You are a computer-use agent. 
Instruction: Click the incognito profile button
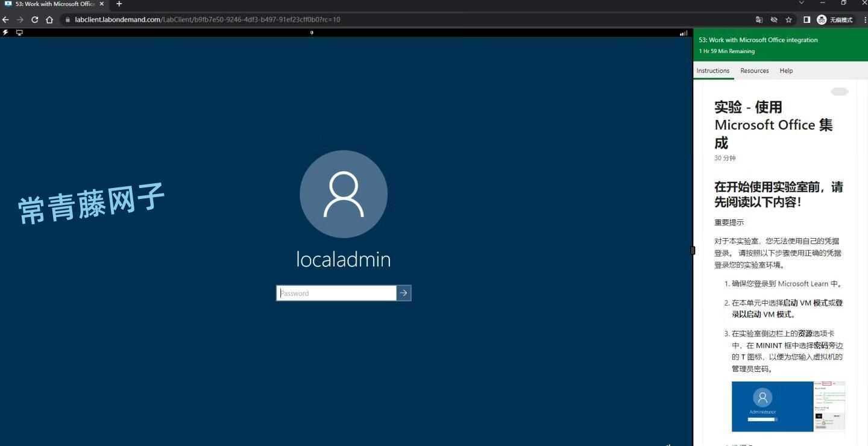(x=835, y=19)
